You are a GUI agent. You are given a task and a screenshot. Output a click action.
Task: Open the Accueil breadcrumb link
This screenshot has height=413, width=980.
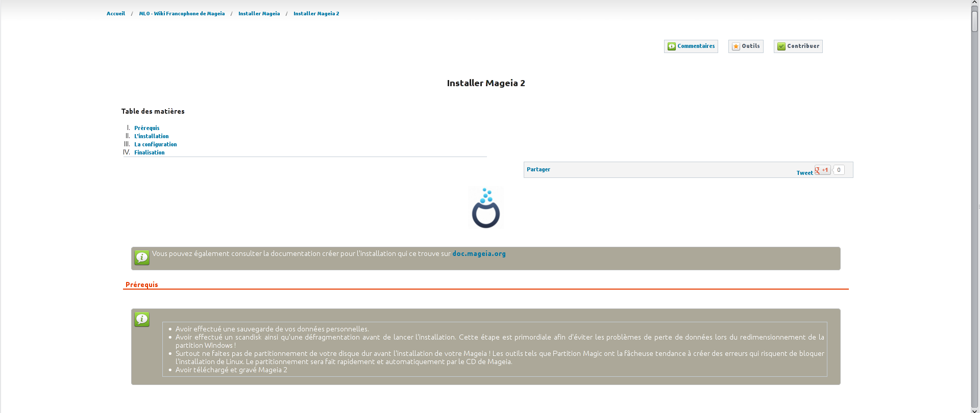pyautogui.click(x=116, y=14)
